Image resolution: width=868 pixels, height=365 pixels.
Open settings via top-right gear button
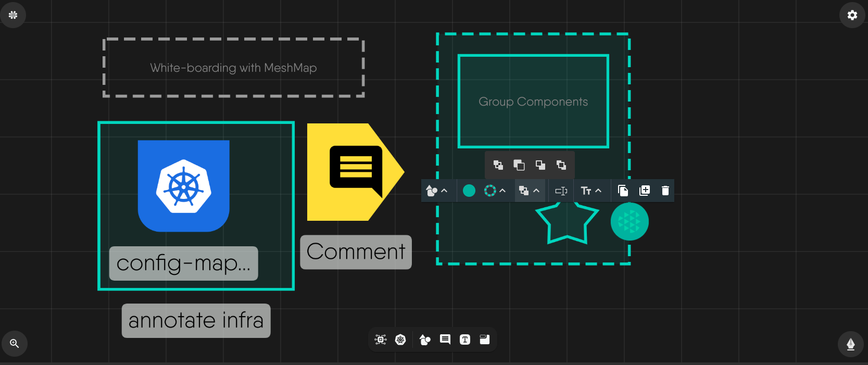[852, 15]
